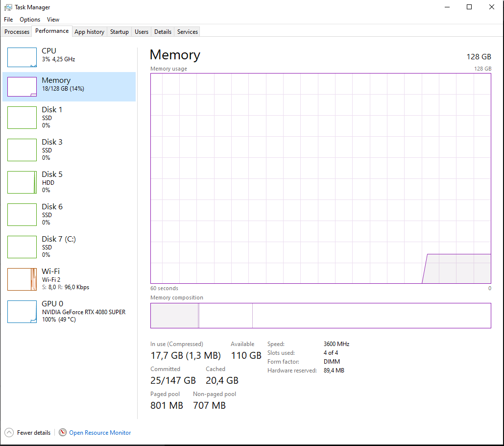The height and width of the screenshot is (446, 504).
Task: Click the 4 of 4 slots used value
Action: [331, 353]
